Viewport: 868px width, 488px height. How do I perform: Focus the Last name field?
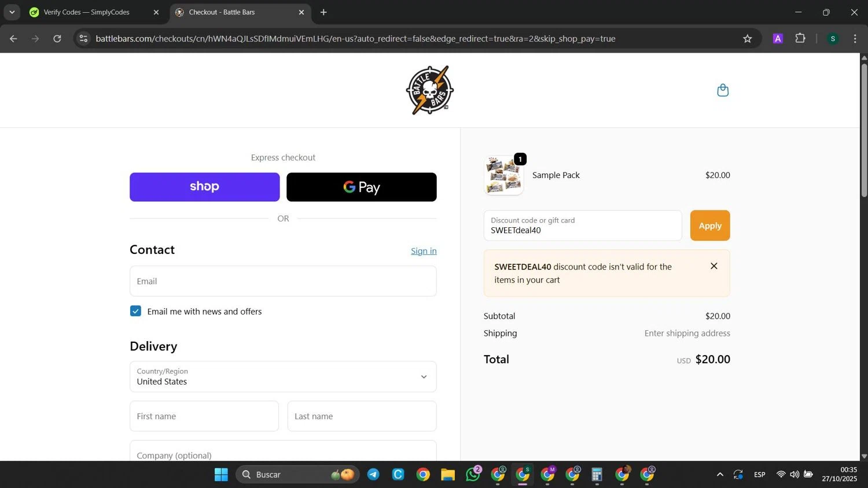click(x=362, y=416)
